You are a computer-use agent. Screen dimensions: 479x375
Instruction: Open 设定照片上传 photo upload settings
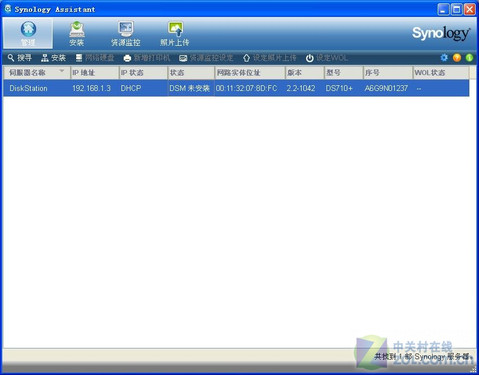tap(269, 58)
